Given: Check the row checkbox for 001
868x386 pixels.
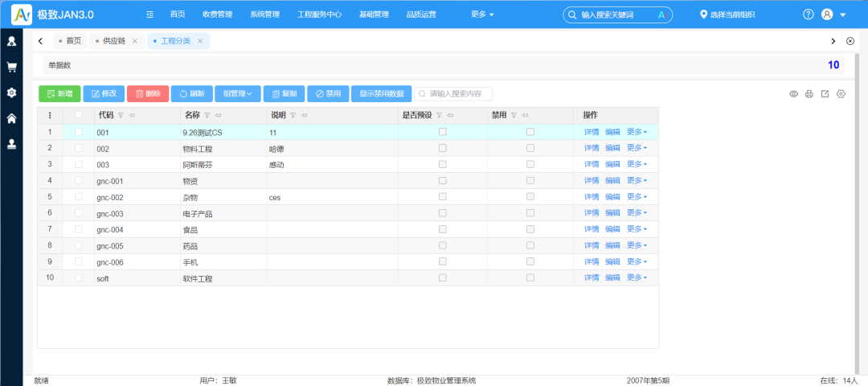Looking at the screenshot, I should [x=79, y=132].
